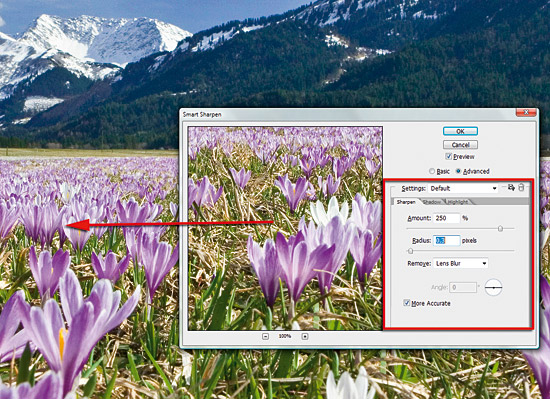Select the Advanced mode radio button
This screenshot has height=399, width=550.
[458, 171]
